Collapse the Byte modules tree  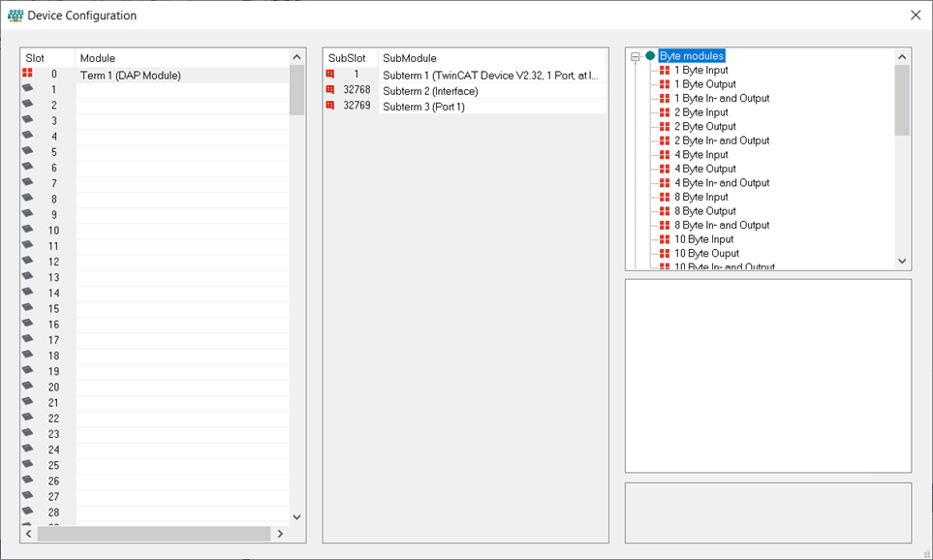tap(637, 55)
